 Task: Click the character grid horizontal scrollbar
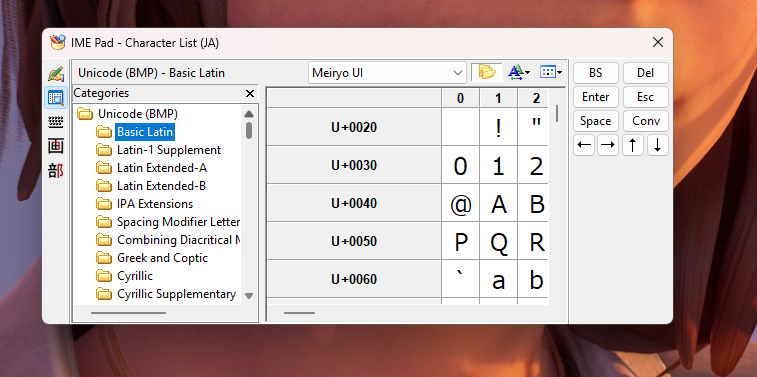click(299, 313)
